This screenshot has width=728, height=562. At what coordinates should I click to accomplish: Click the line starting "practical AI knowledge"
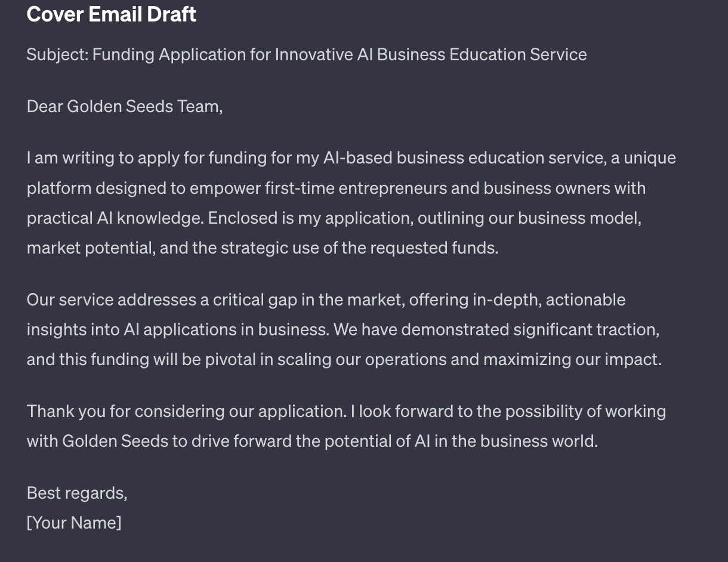pos(334,218)
